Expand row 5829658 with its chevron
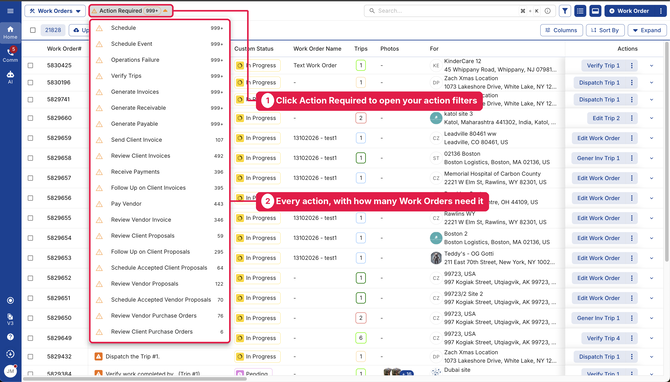 point(652,159)
